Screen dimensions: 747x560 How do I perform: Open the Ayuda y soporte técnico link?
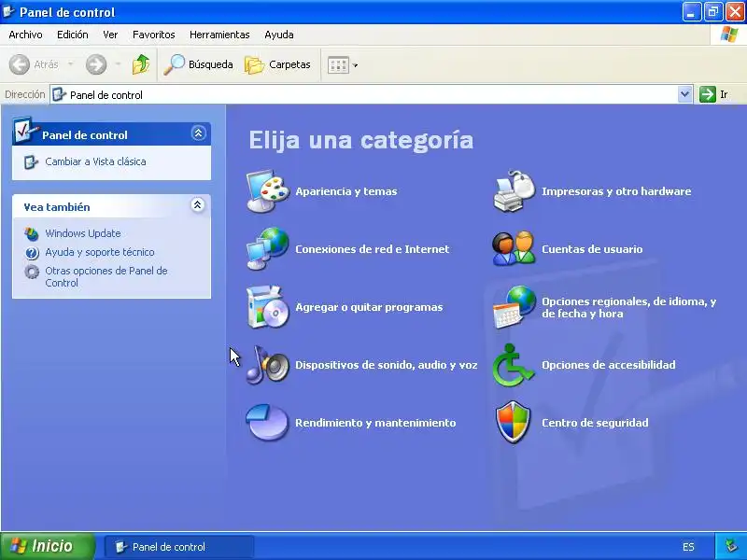(100, 252)
